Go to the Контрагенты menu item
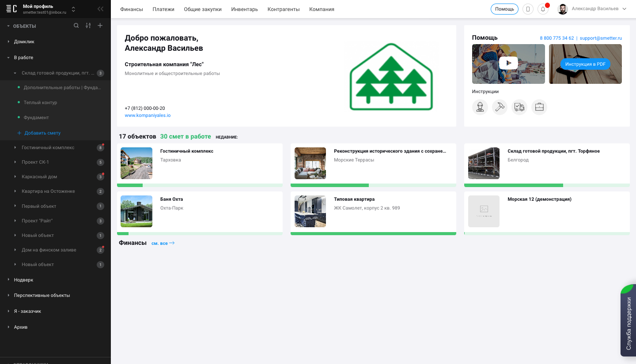Viewport: 636px width, 364px height. 283,9
